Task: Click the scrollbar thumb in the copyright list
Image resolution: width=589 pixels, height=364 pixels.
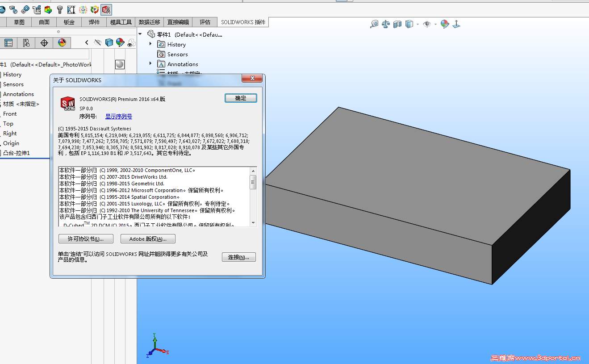Action: click(253, 182)
